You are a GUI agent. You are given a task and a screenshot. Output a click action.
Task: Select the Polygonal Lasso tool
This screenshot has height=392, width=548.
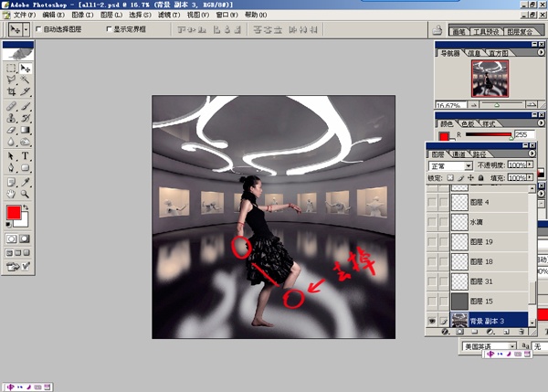click(11, 79)
